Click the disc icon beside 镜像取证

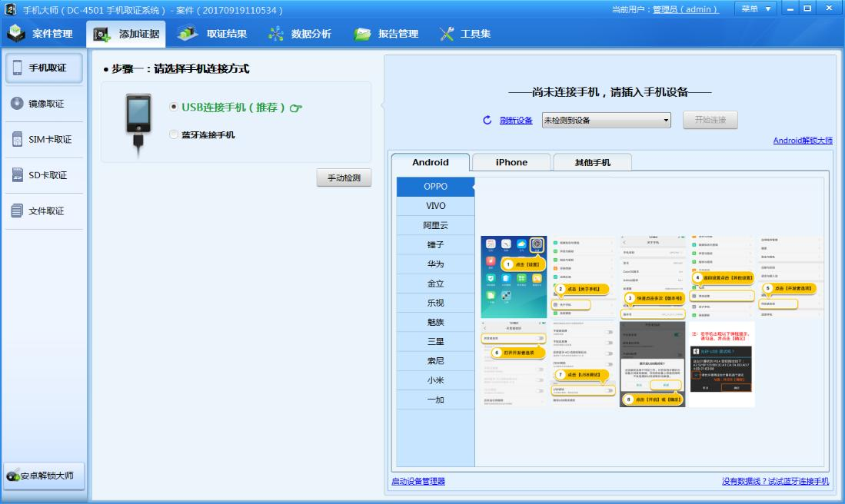point(17,103)
